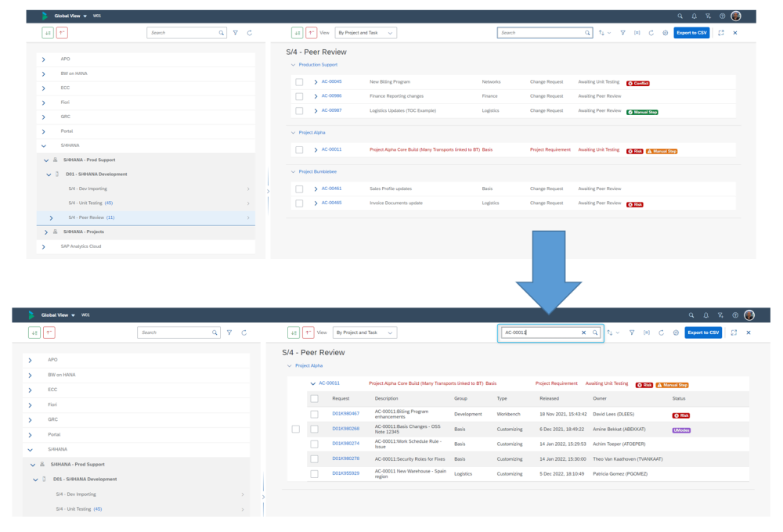
Task: Select S/4 - Peer Review (11) in the top tree
Action: (x=146, y=217)
